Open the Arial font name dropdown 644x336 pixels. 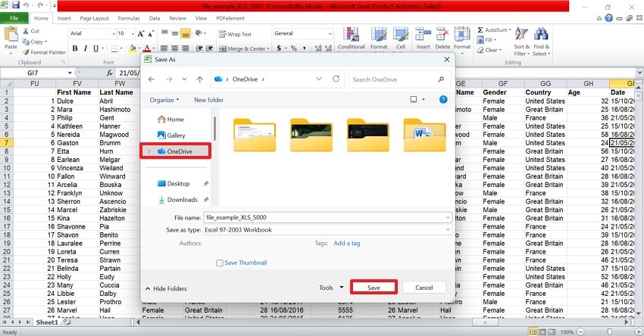(114, 33)
